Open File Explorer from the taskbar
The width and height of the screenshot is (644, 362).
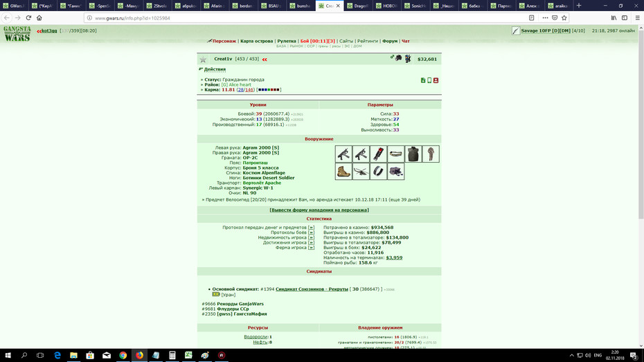73,355
